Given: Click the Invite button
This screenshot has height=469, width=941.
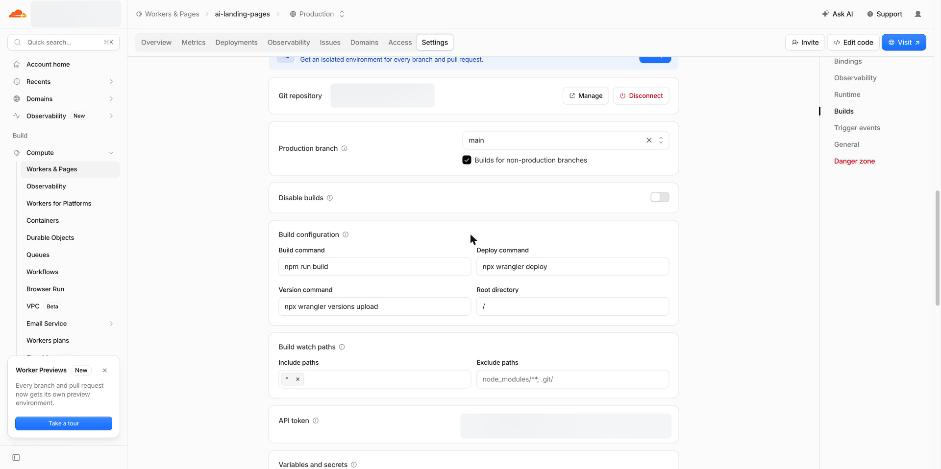Looking at the screenshot, I should [x=805, y=43].
